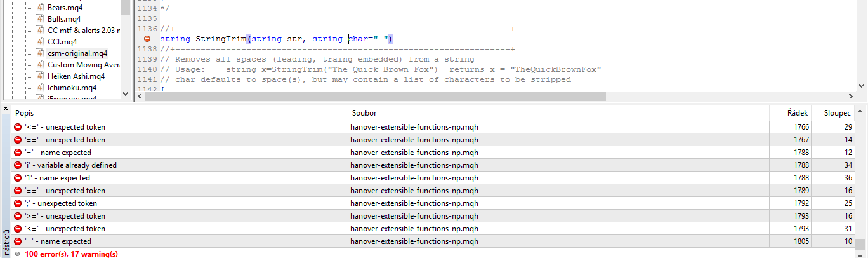Click the comment line starting with 'Removes all spaces'

click(x=317, y=59)
